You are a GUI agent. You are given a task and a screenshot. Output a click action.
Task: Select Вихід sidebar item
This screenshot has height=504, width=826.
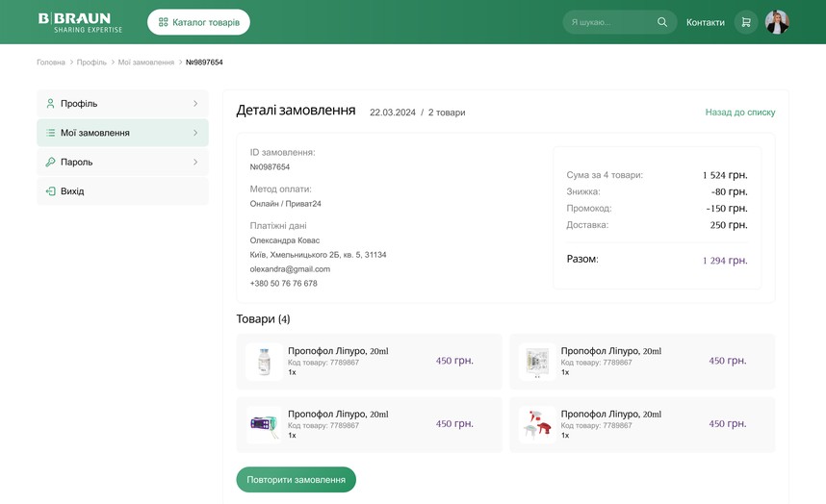tap(122, 191)
